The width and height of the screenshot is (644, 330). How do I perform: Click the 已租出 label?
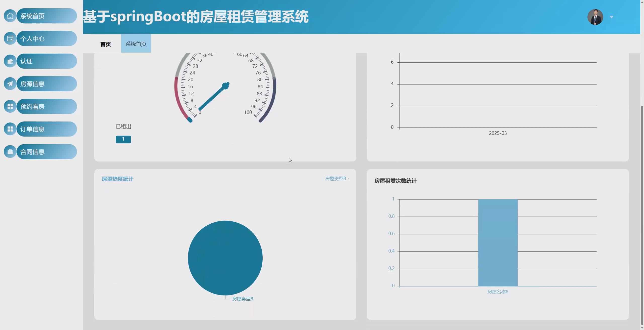pyautogui.click(x=123, y=127)
